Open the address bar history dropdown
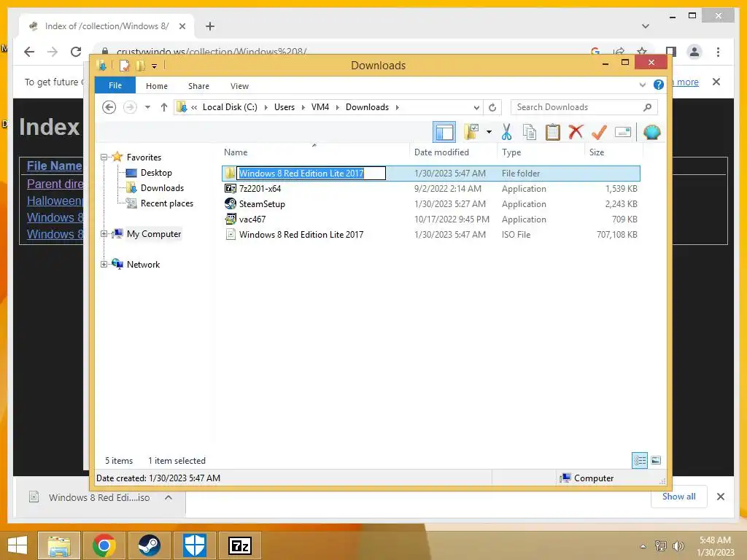This screenshot has height=560, width=747. (x=476, y=108)
